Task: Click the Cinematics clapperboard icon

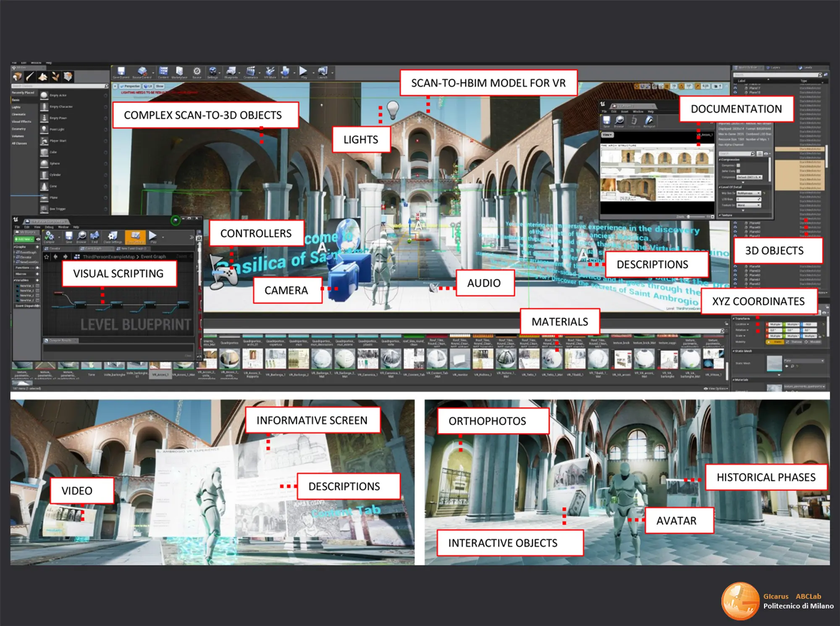Action: 251,72
